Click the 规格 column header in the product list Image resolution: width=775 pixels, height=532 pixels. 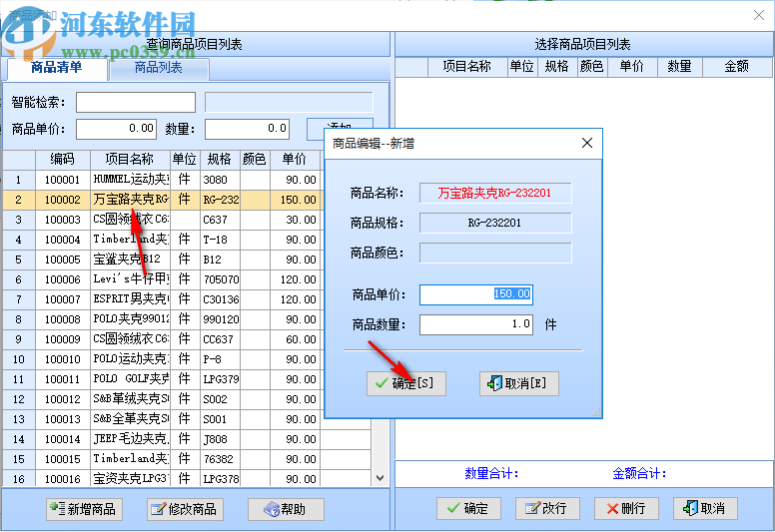coord(220,159)
